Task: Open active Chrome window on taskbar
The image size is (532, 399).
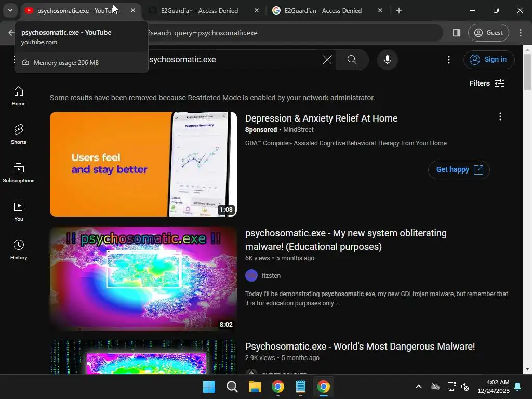Action: pos(324,387)
